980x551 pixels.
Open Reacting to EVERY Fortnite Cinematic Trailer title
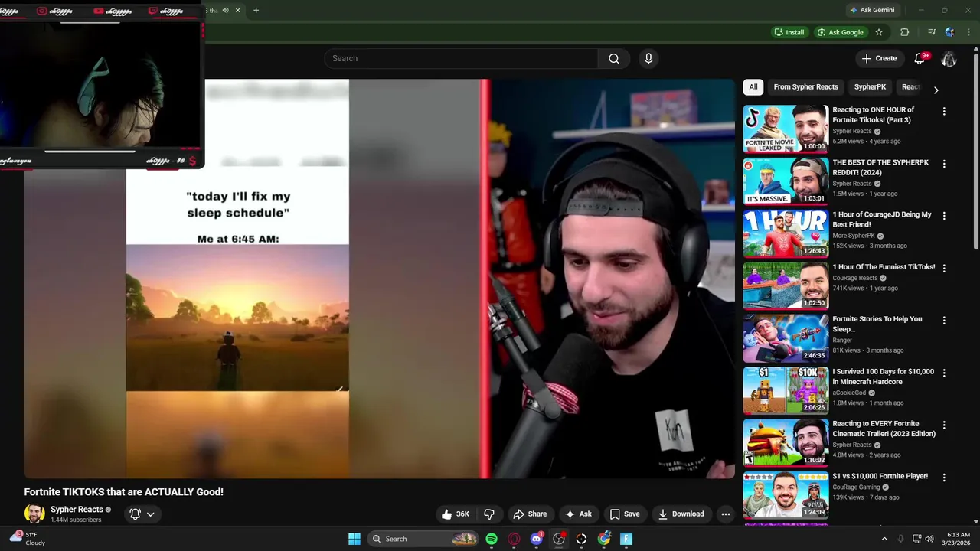[884, 429]
